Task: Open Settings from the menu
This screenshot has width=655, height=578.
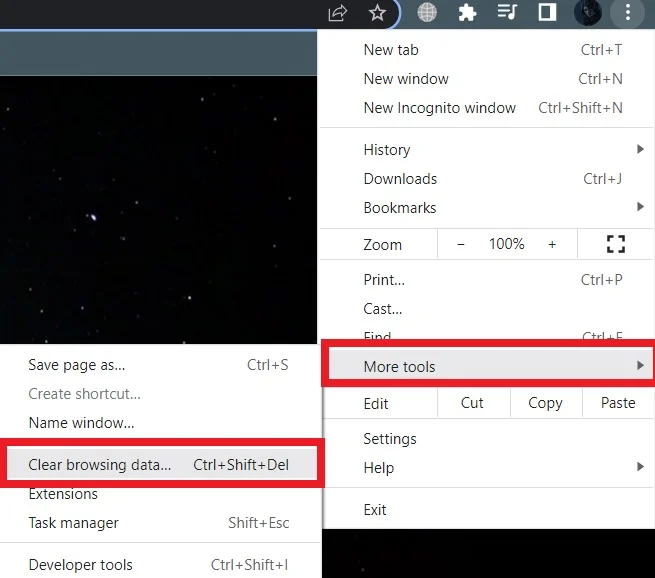Action: [x=487, y=439]
